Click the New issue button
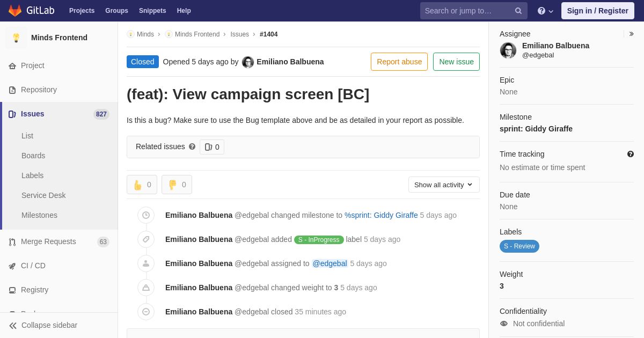 [x=456, y=62]
